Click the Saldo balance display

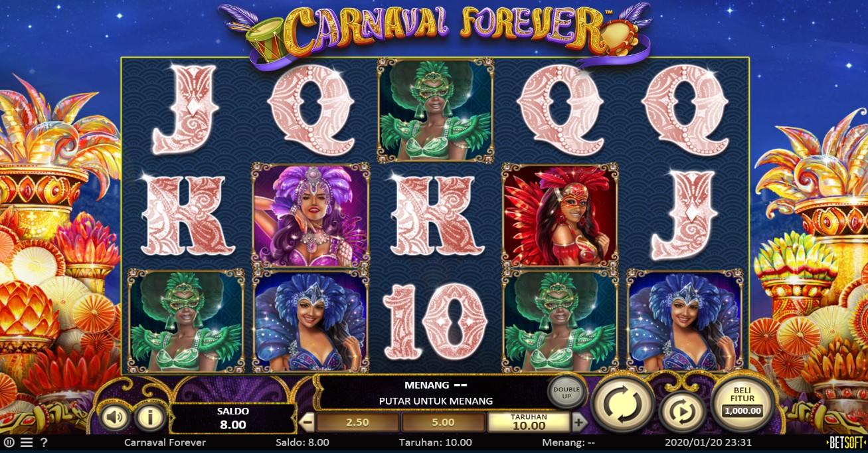pos(232,418)
